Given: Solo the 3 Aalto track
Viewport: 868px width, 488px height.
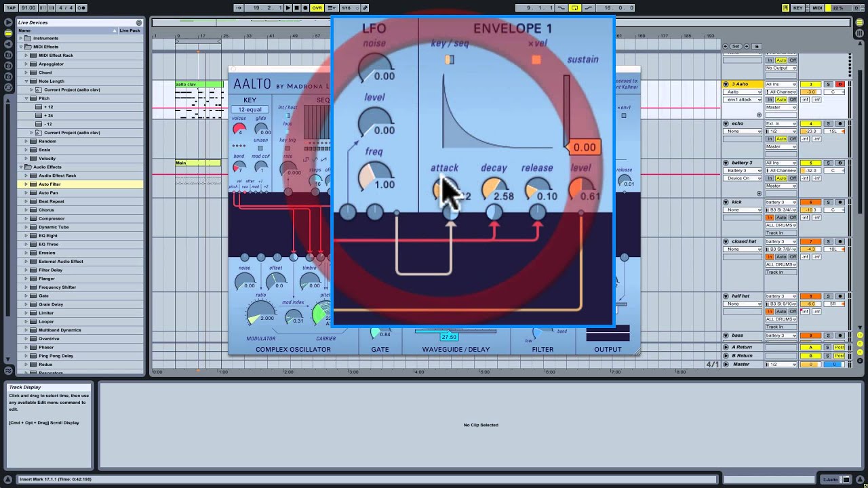Looking at the screenshot, I should tap(828, 84).
